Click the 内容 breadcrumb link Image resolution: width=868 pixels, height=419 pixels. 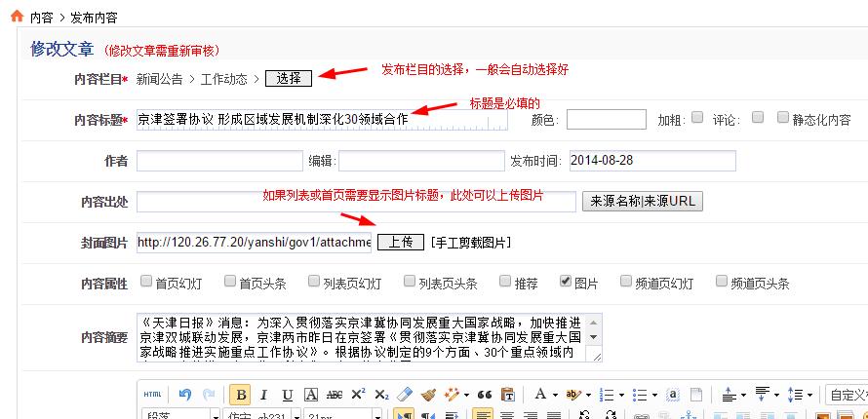click(41, 18)
